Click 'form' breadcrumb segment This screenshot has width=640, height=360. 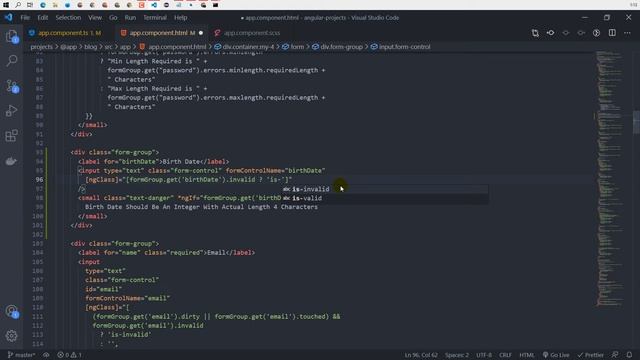click(293, 47)
